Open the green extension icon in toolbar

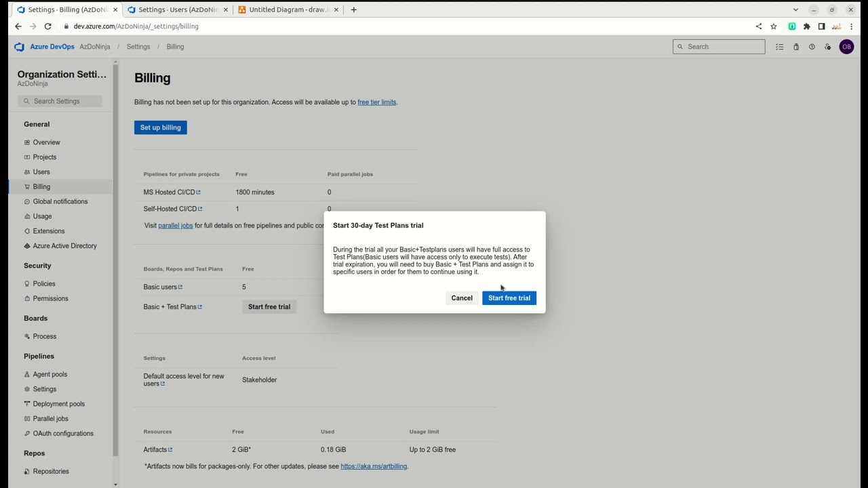pyautogui.click(x=792, y=26)
